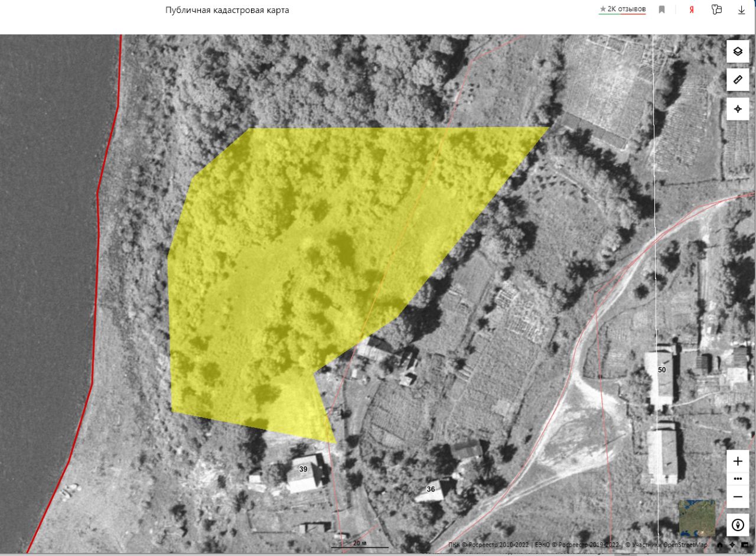Zoom in with the plus button
This screenshot has width=756, height=556.
pyautogui.click(x=738, y=461)
